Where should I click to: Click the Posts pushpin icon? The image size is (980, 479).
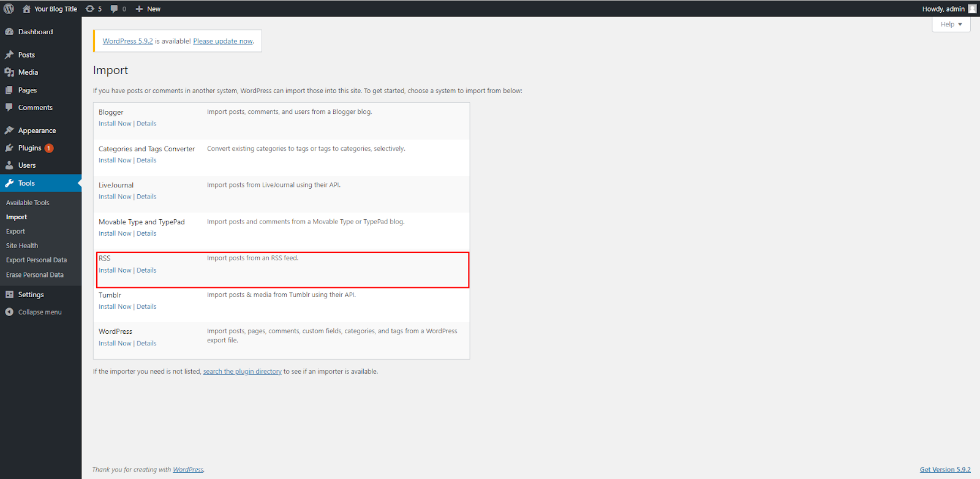pyautogui.click(x=9, y=55)
